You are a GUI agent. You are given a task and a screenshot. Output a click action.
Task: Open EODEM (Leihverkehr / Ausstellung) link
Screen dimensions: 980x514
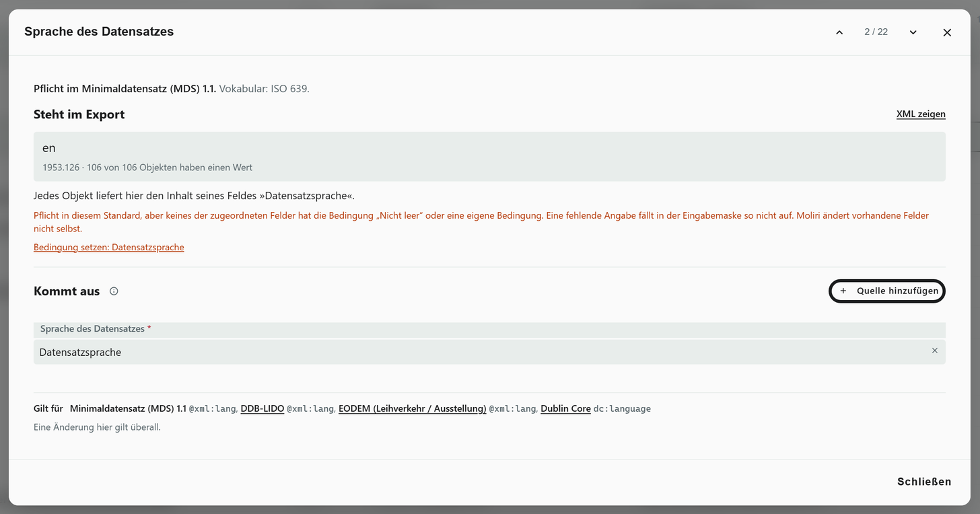pyautogui.click(x=413, y=408)
